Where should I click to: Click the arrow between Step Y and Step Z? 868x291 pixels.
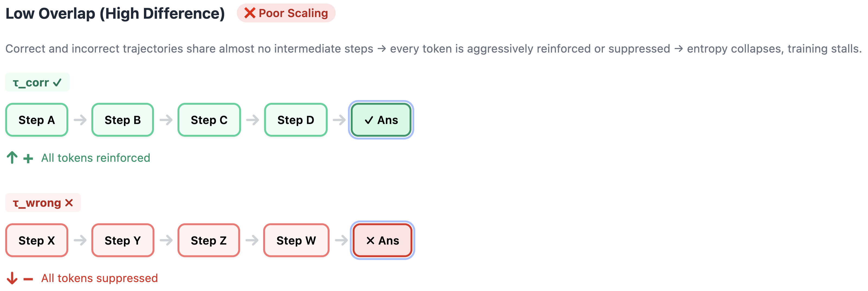coord(166,240)
